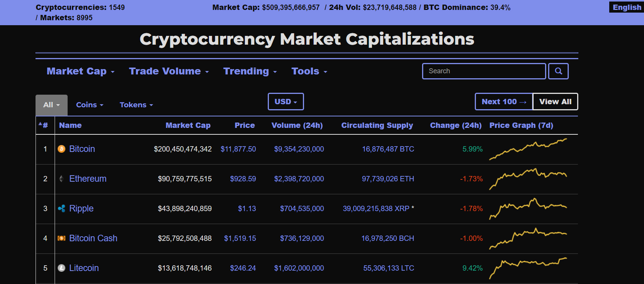Image resolution: width=644 pixels, height=284 pixels.
Task: Sort by Volume (24h) column header
Action: coord(297,125)
